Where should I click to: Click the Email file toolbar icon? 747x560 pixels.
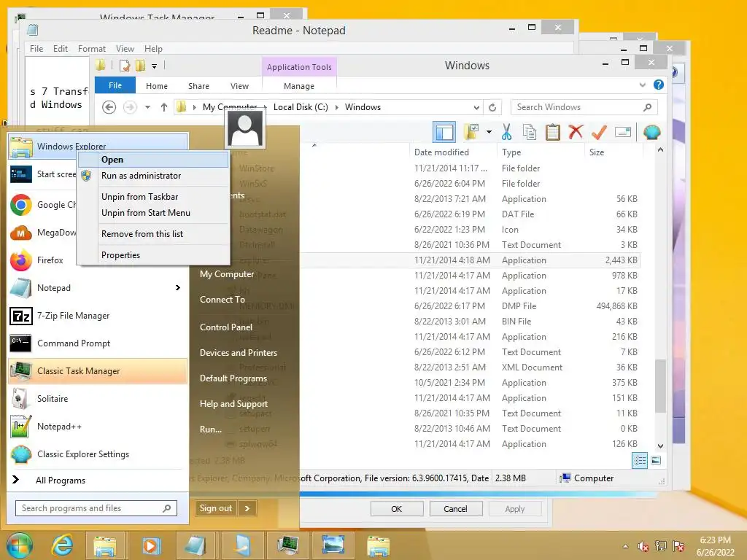coord(623,132)
